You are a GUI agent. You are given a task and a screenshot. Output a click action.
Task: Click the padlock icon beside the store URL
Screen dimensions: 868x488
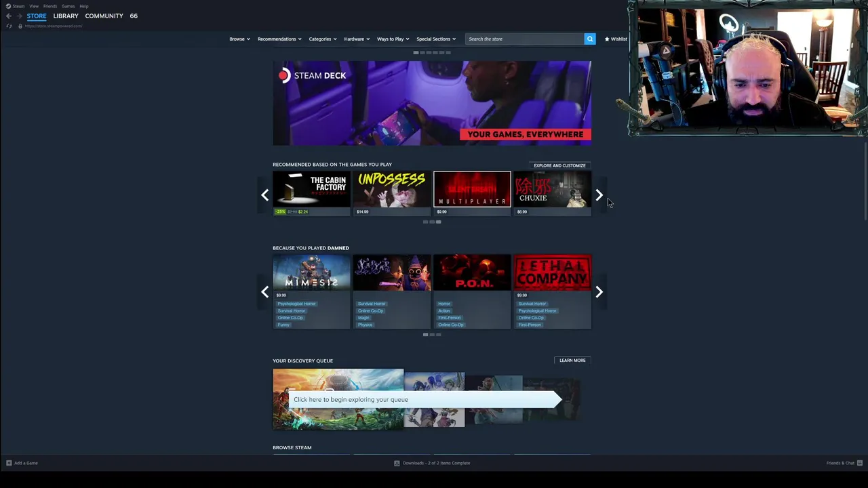tap(20, 26)
